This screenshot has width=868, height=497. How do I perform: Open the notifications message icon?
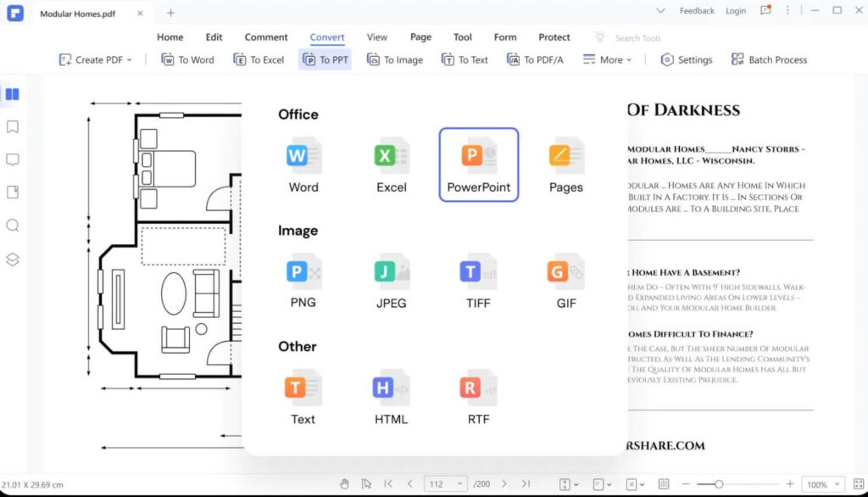pyautogui.click(x=765, y=10)
